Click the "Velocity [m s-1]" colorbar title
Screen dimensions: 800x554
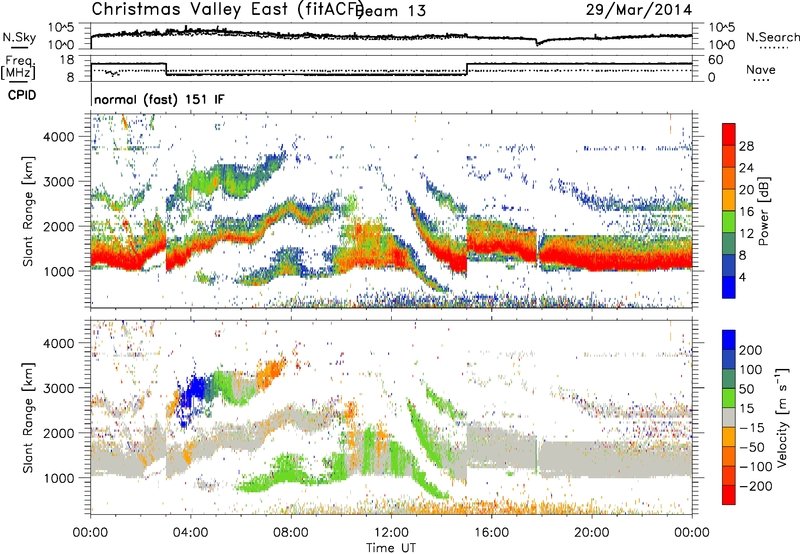[x=783, y=416]
